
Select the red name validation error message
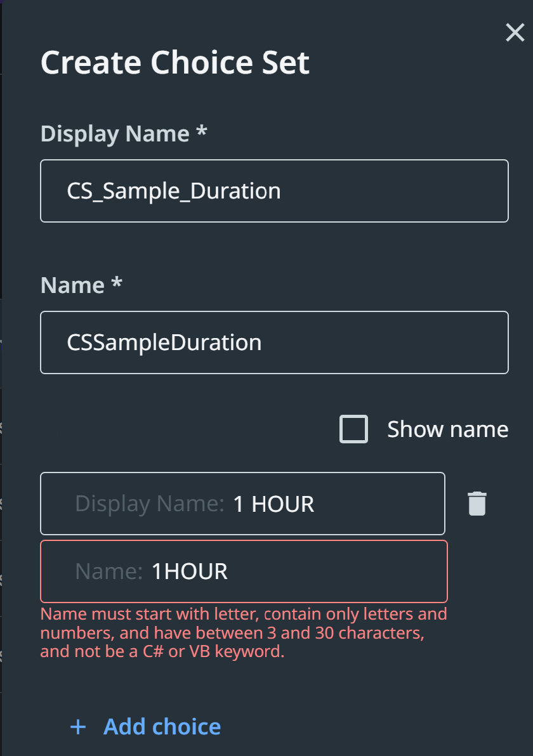click(244, 633)
